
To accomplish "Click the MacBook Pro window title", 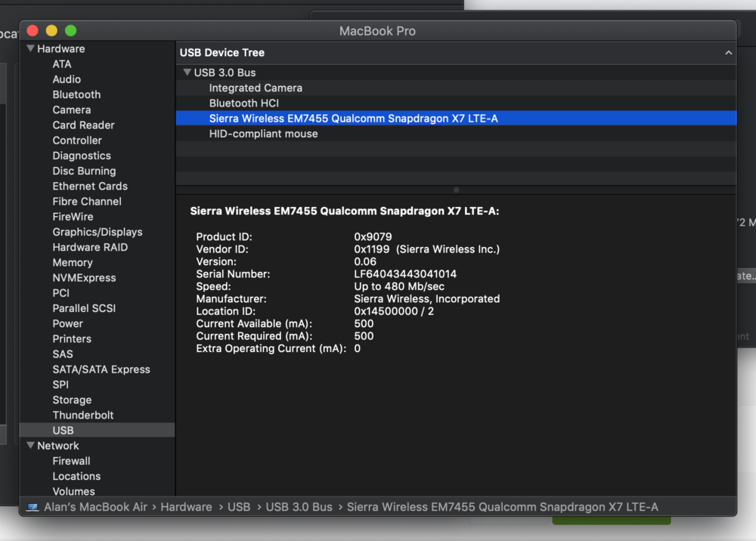I will click(377, 31).
